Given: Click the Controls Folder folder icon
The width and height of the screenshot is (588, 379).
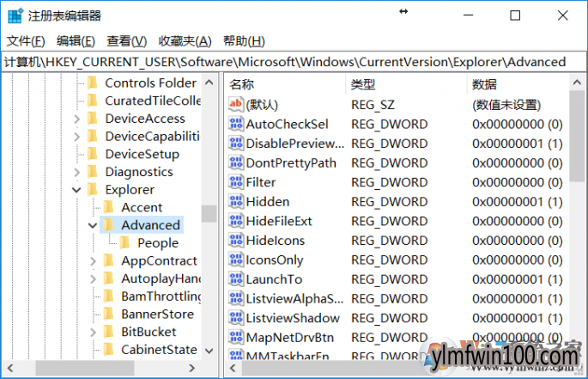Looking at the screenshot, I should pos(93,83).
